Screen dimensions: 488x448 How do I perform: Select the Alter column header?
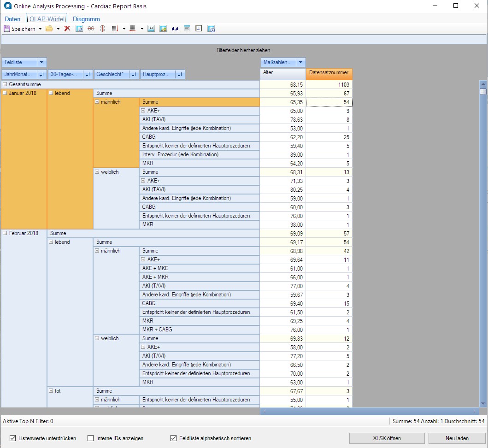282,74
